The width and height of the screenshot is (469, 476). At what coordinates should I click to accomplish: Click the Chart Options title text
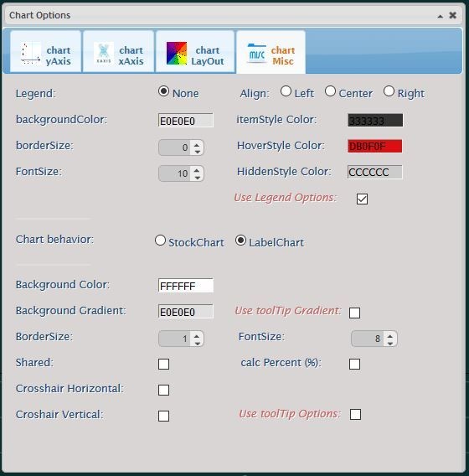click(x=39, y=15)
